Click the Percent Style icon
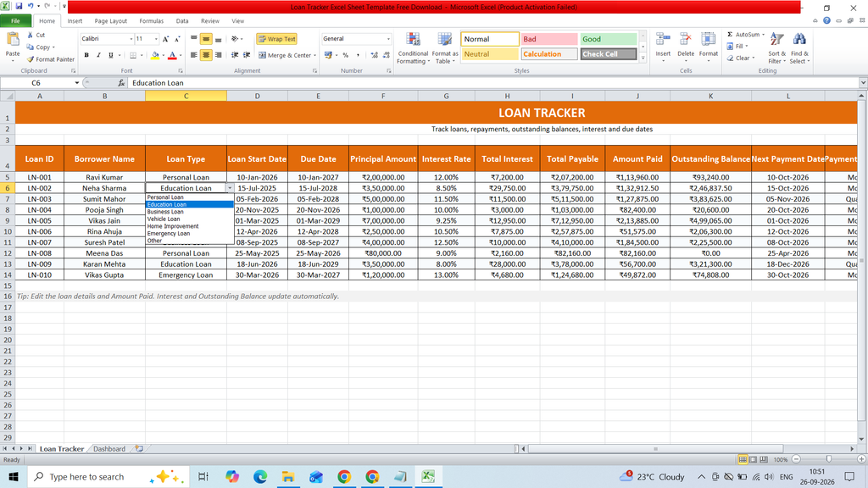Screen dimensions: 868x488 point(346,55)
